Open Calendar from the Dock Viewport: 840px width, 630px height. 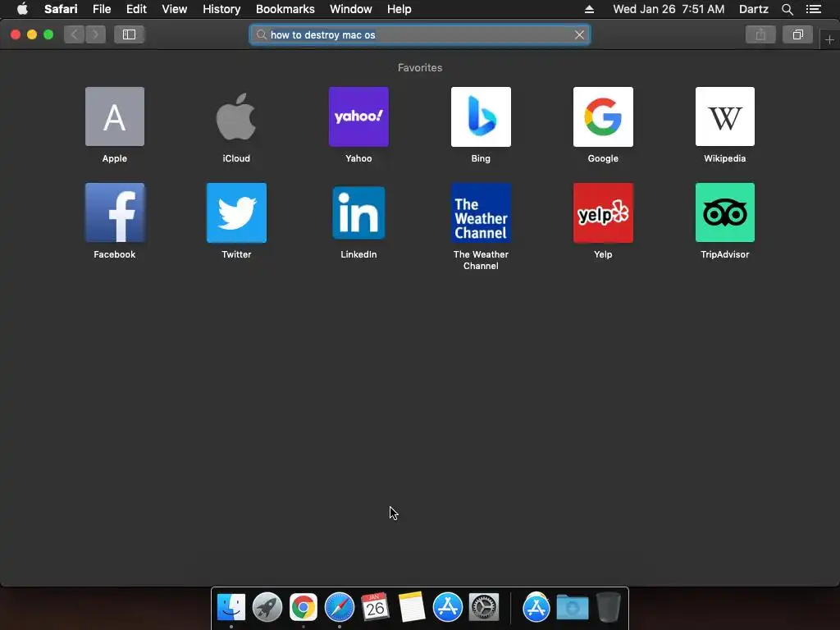tap(375, 607)
